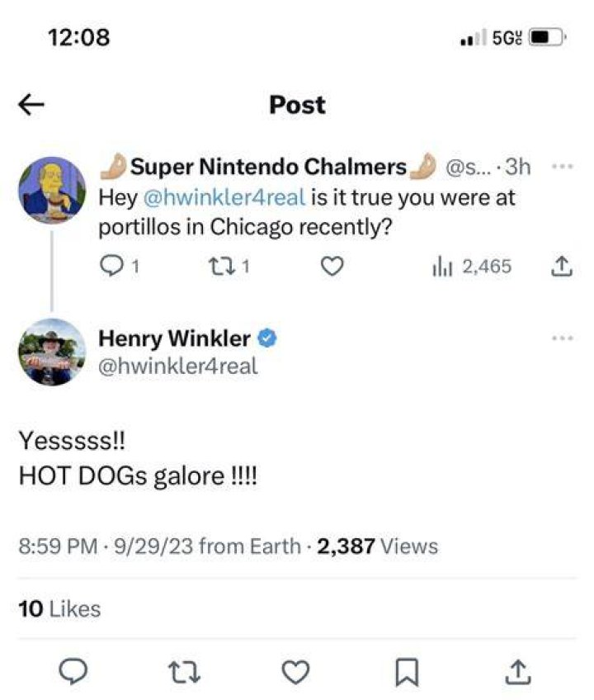Open Super Nintendo Chalmers' avatar

(x=52, y=190)
